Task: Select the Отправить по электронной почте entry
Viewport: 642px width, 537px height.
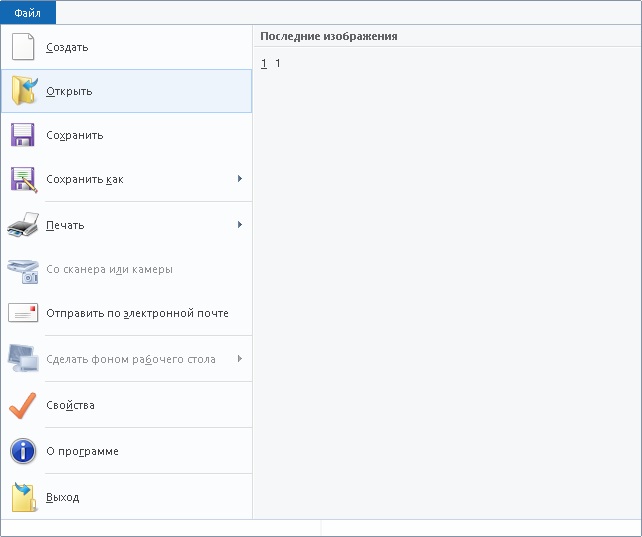Action: 137,313
